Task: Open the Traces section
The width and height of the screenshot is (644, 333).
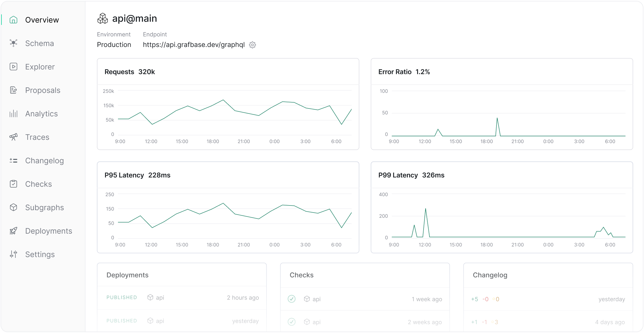Action: pyautogui.click(x=37, y=137)
